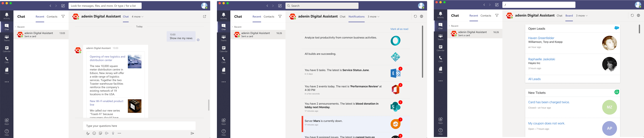Open adenin Digital Assistant chat row at 13:03
644x138 pixels.
pyautogui.click(x=41, y=35)
